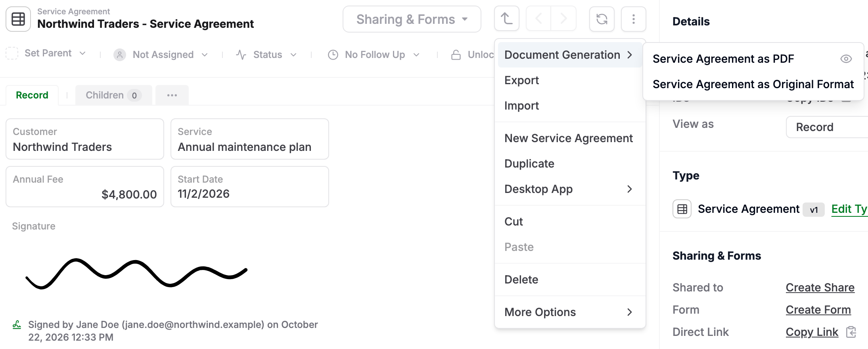
Task: Choose Import from the menu
Action: [570, 106]
